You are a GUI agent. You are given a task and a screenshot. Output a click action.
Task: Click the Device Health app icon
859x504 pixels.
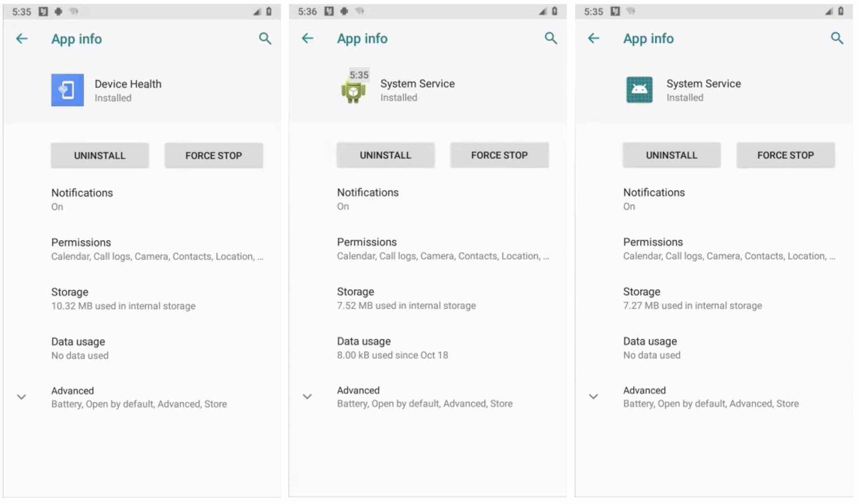click(67, 89)
